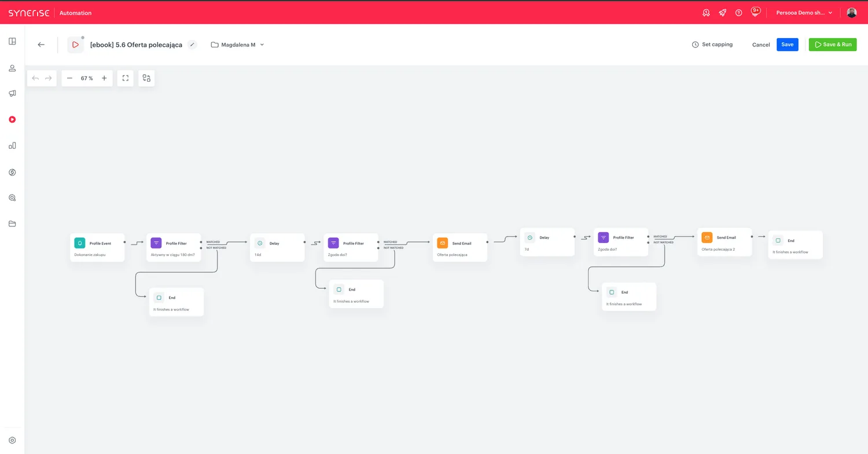868x454 pixels.
Task: Select the Delay 14d node
Action: [x=277, y=248]
